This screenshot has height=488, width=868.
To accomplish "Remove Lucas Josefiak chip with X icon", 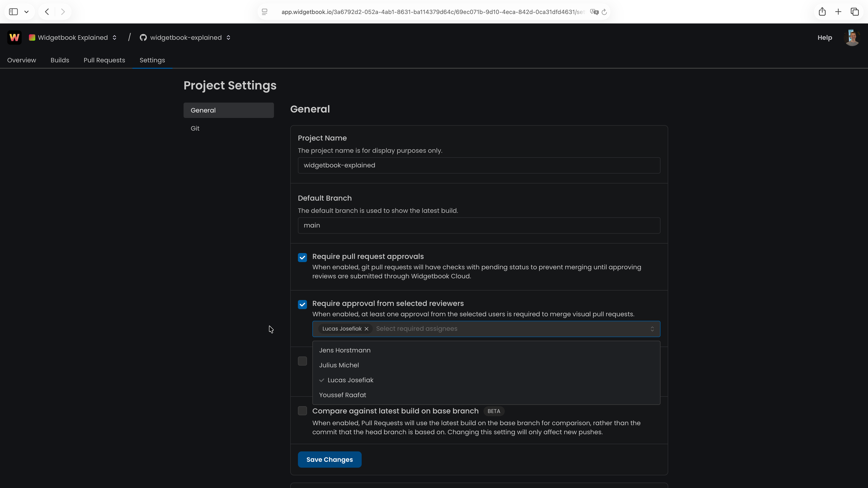I will pos(367,329).
